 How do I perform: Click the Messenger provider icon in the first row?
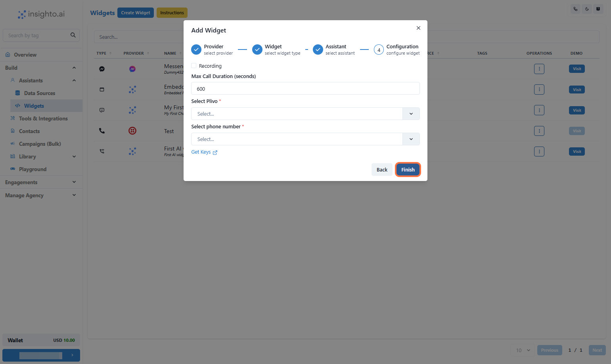(x=132, y=69)
